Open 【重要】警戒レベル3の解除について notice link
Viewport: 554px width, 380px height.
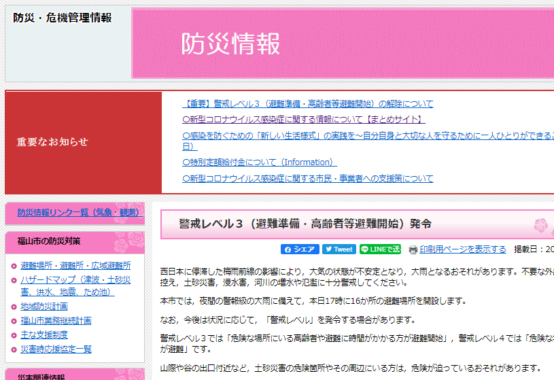307,104
